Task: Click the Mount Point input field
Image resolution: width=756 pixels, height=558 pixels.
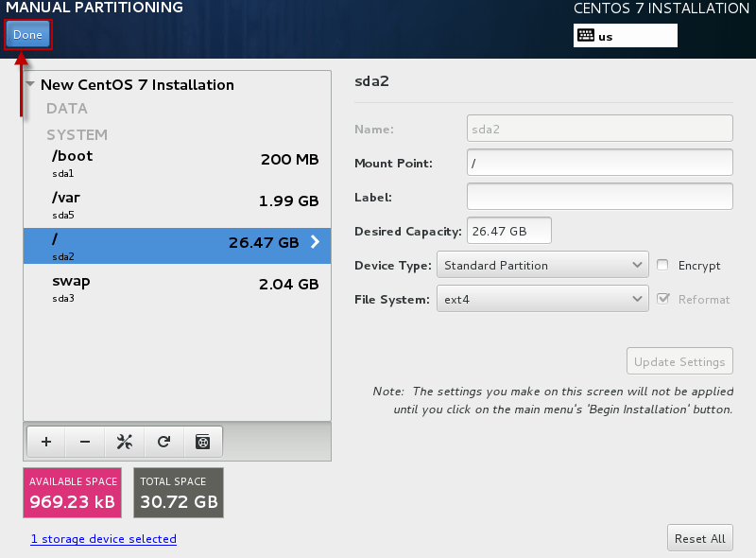Action: (x=599, y=163)
